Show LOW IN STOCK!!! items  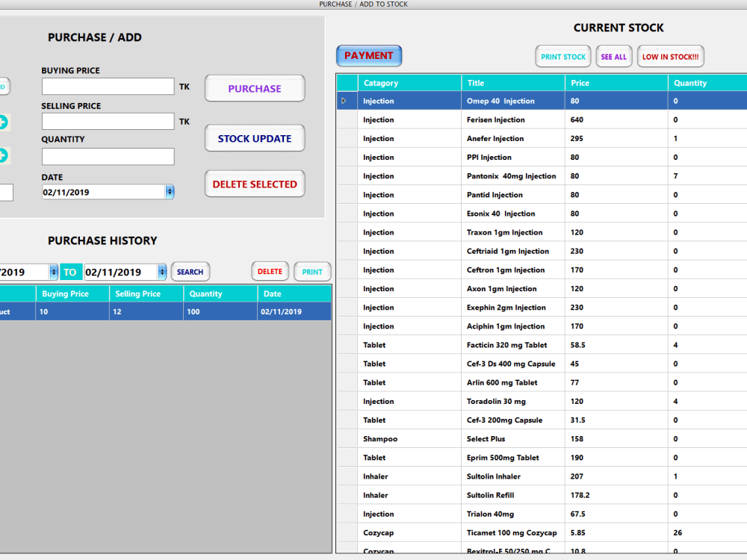coord(670,57)
